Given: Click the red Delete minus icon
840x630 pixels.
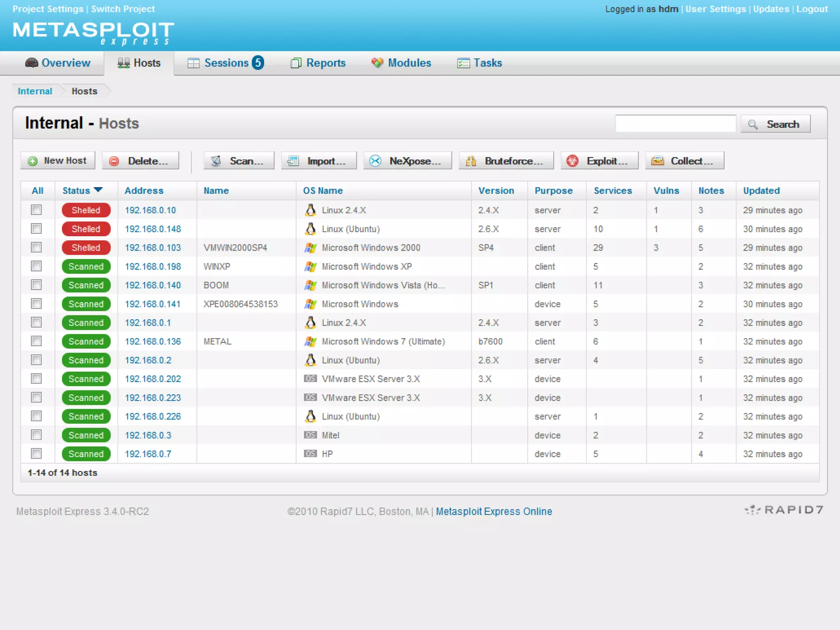Looking at the screenshot, I should (114, 161).
